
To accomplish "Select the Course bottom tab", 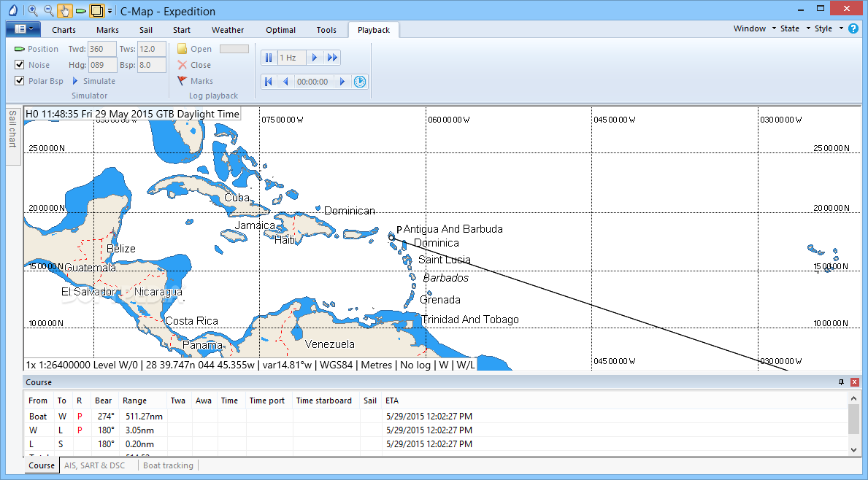I will pyautogui.click(x=42, y=465).
